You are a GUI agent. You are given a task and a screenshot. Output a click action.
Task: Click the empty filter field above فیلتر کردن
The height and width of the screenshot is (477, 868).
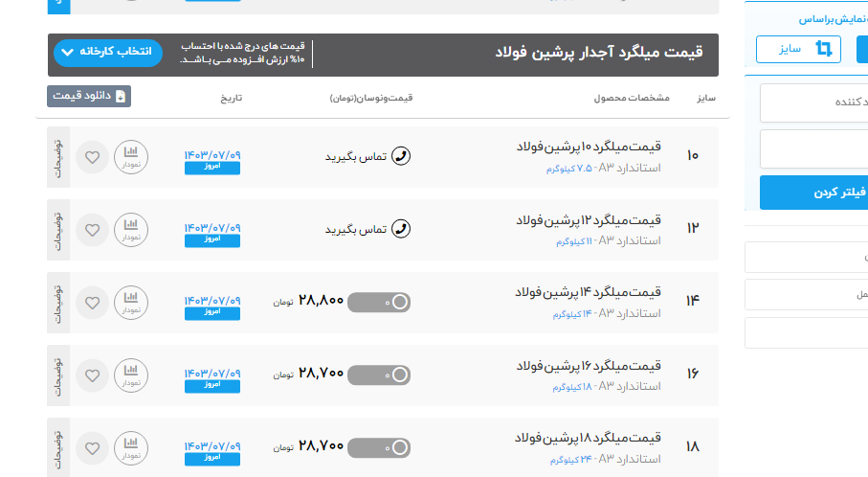[x=813, y=149]
